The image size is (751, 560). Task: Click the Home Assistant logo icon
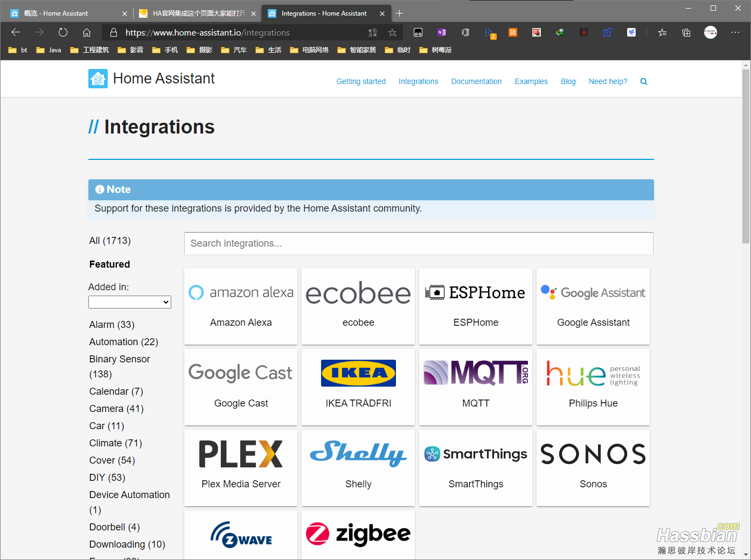98,79
